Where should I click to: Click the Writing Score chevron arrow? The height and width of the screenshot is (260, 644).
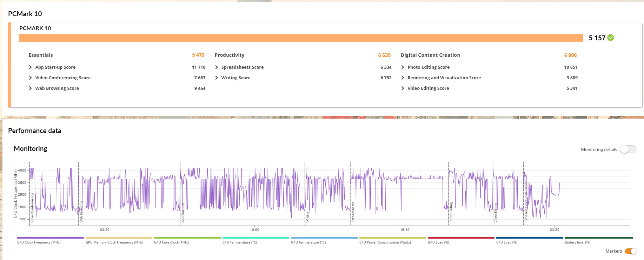(217, 78)
